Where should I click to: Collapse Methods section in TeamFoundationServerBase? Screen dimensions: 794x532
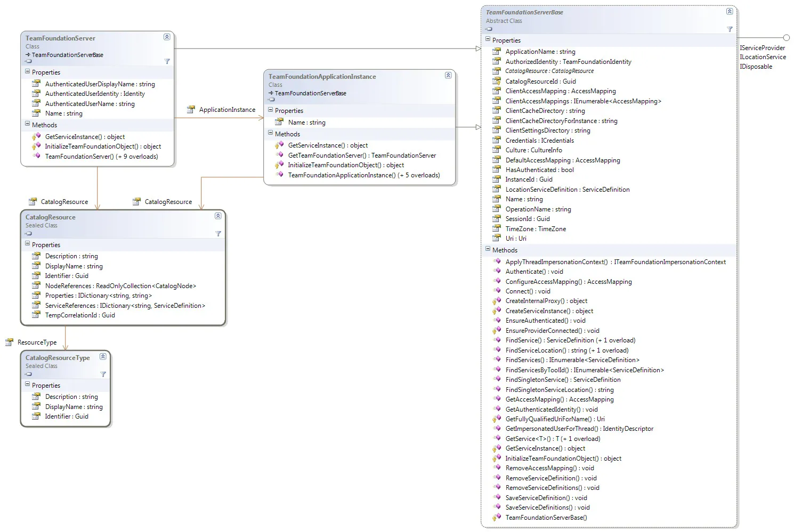tap(488, 249)
